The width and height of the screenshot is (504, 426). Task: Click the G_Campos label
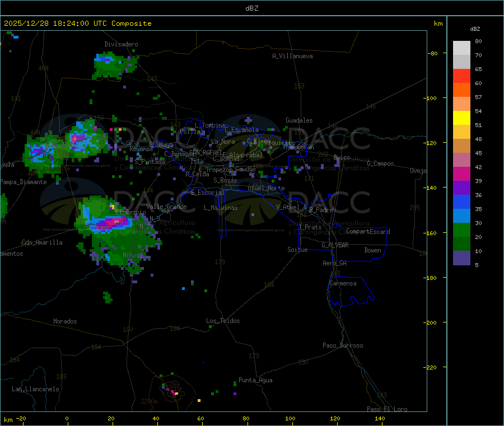tap(380, 163)
